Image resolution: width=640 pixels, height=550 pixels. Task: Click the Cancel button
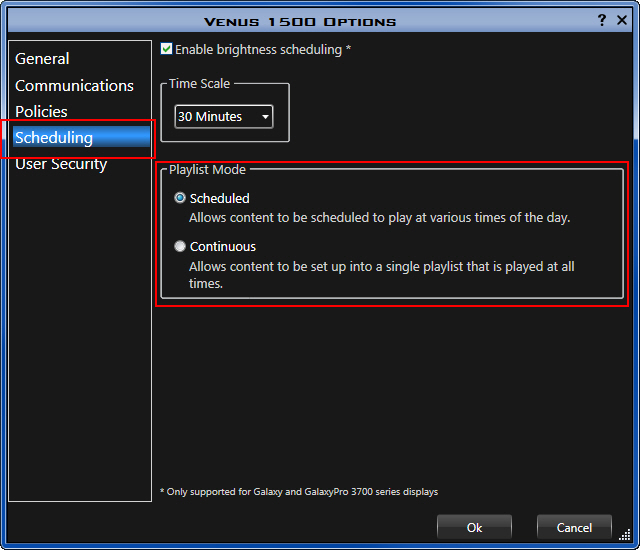pyautogui.click(x=574, y=527)
